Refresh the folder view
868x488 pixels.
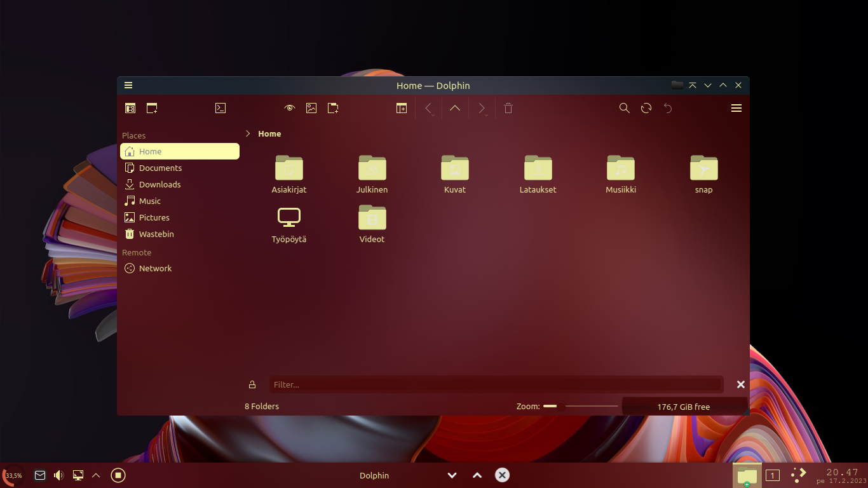646,108
